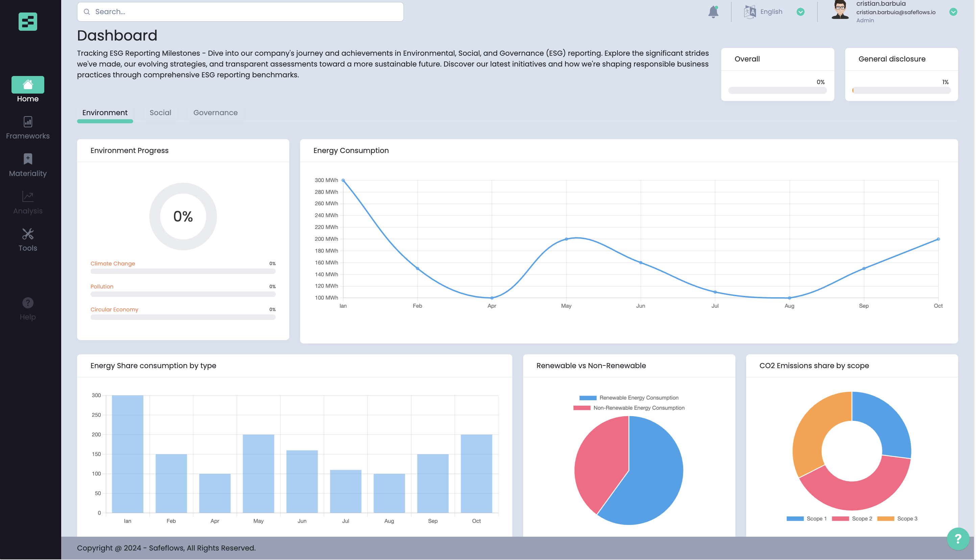Go to Materiality bookmark icon
The image size is (976, 560).
click(x=28, y=159)
